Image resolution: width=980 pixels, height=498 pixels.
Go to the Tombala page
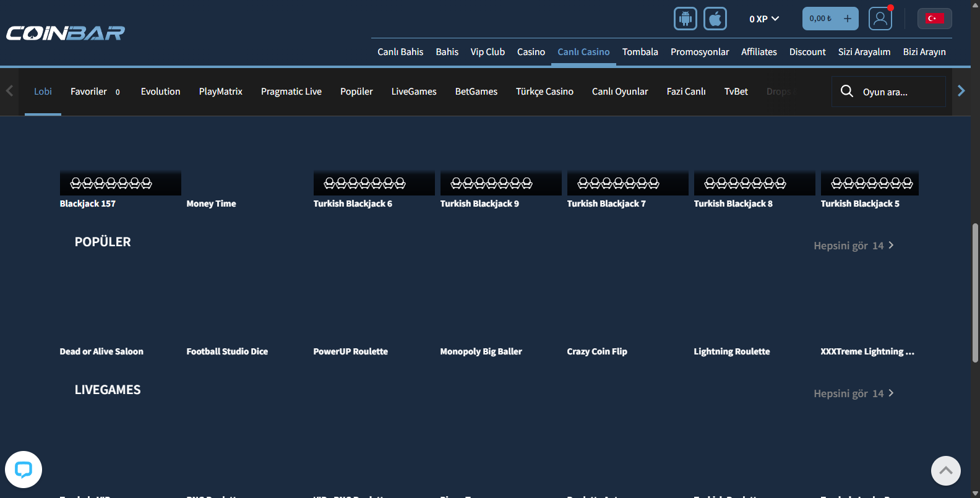coord(640,52)
